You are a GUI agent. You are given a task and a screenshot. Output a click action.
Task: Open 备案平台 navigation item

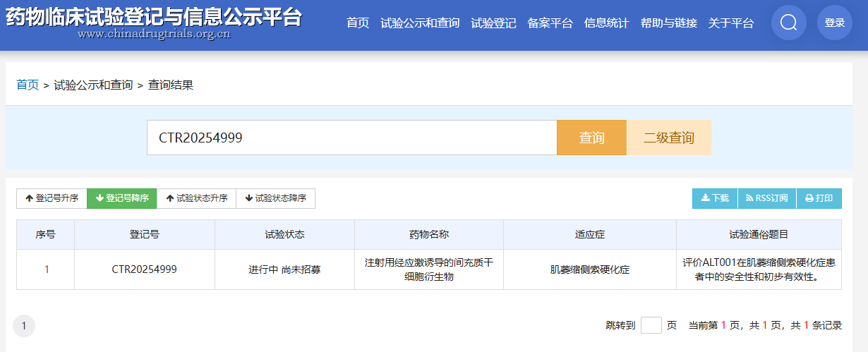tap(550, 23)
